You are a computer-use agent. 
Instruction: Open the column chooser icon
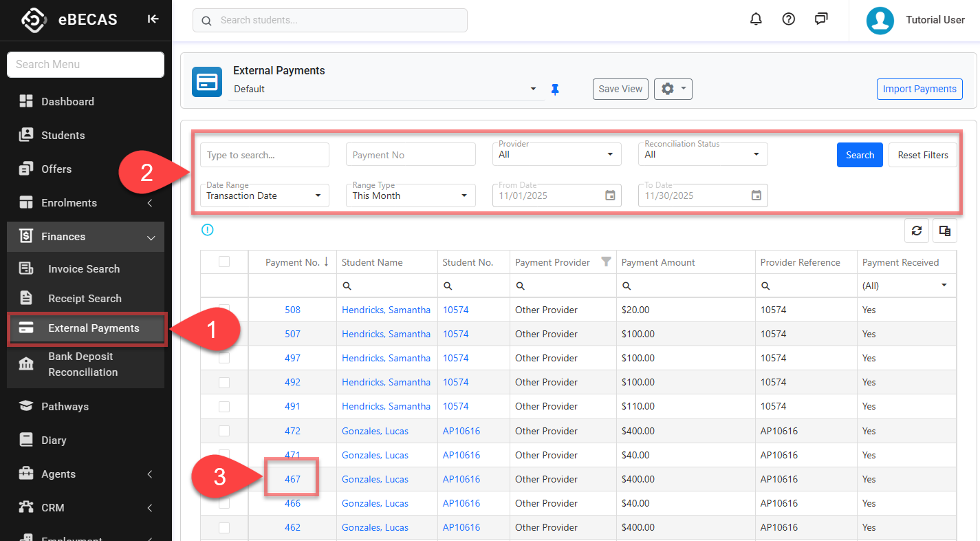click(945, 231)
